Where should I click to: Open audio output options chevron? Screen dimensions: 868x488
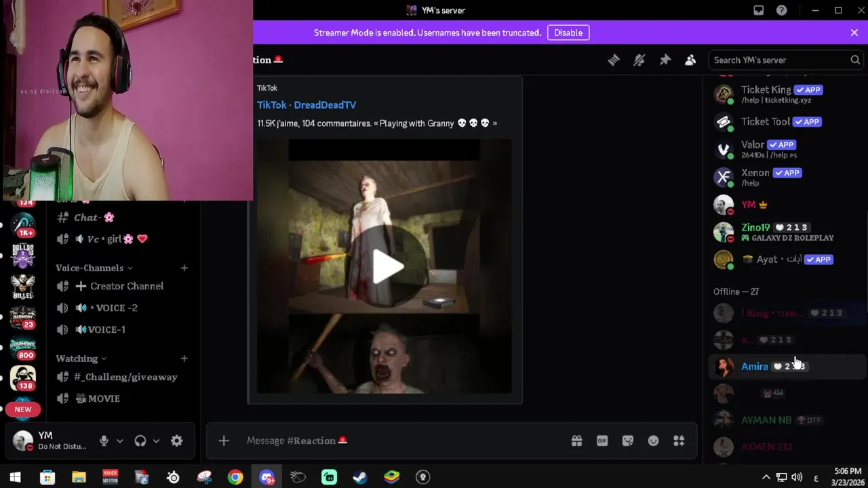pos(156,441)
